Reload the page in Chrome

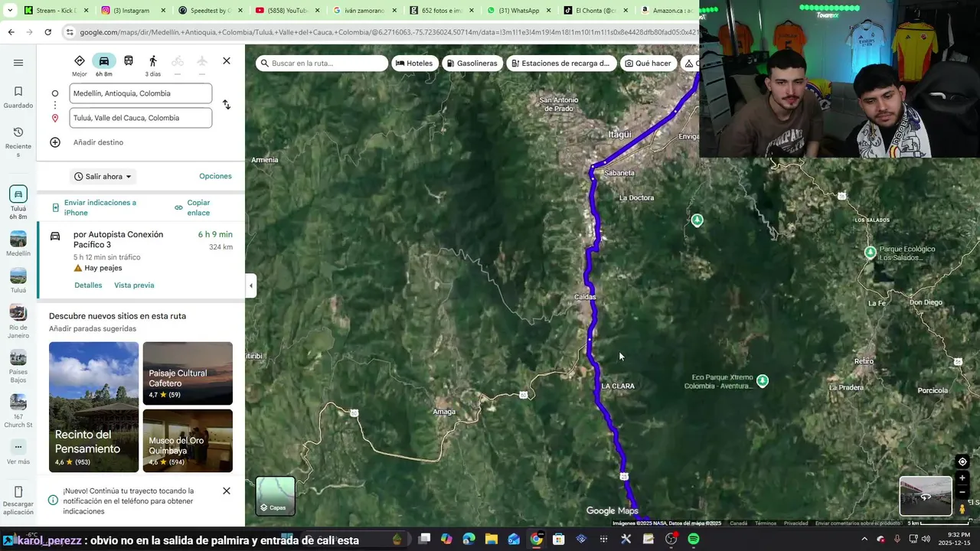(x=47, y=32)
